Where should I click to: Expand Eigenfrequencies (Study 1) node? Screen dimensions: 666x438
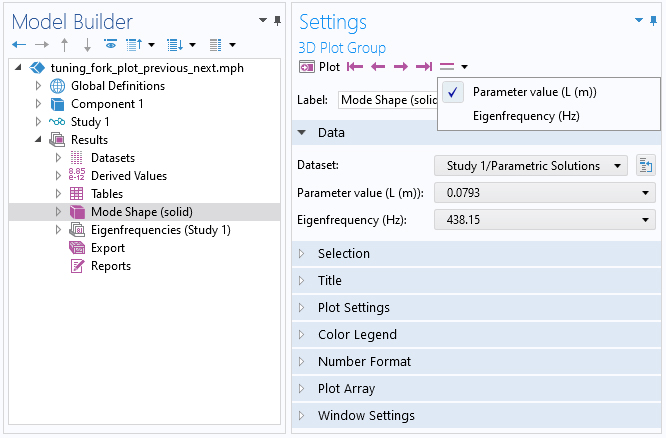(x=58, y=230)
